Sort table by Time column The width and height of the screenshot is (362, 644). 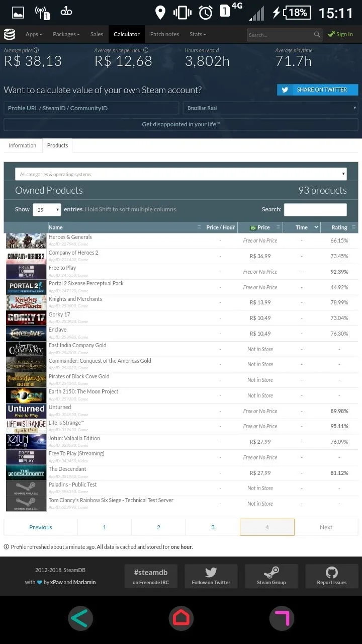302,227
